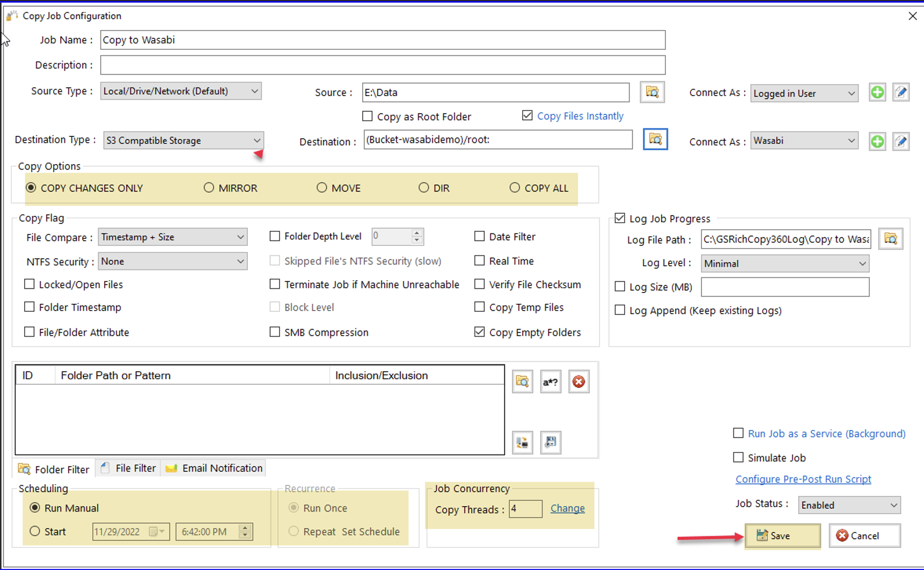Click the Inclusion/Exclusion column header

pyautogui.click(x=417, y=375)
